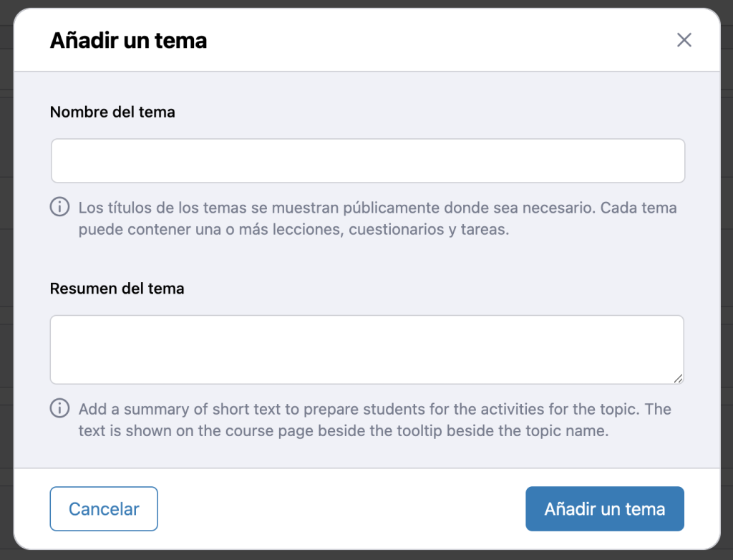Viewport: 733px width, 560px height.
Task: Click empty footer space between Cancelar and Añadir
Action: [341, 509]
